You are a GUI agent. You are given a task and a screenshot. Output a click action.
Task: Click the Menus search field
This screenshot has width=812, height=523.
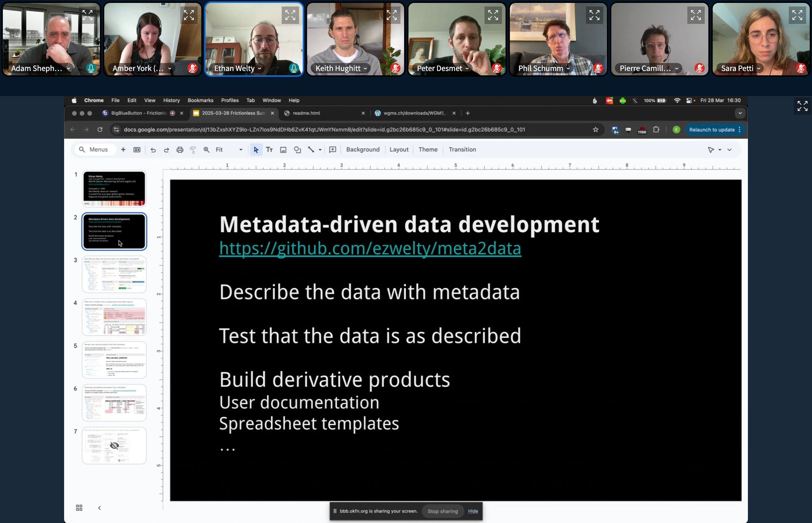click(95, 150)
